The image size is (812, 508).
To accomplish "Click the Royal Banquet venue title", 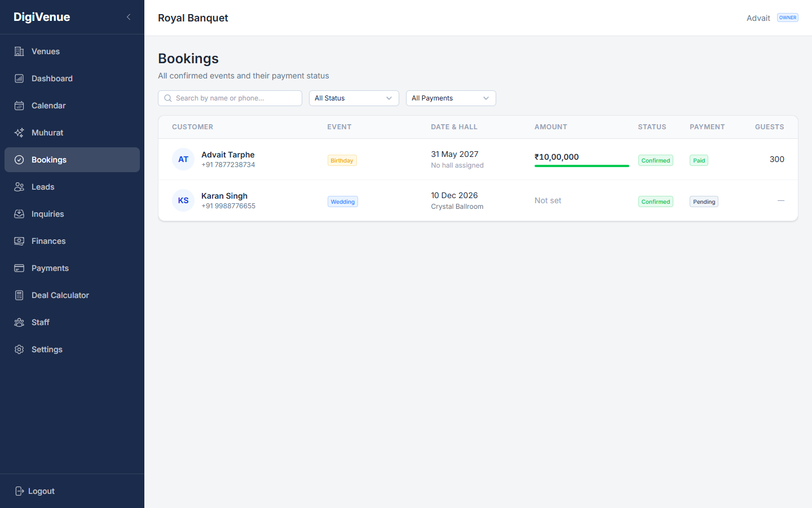I will pos(193,18).
